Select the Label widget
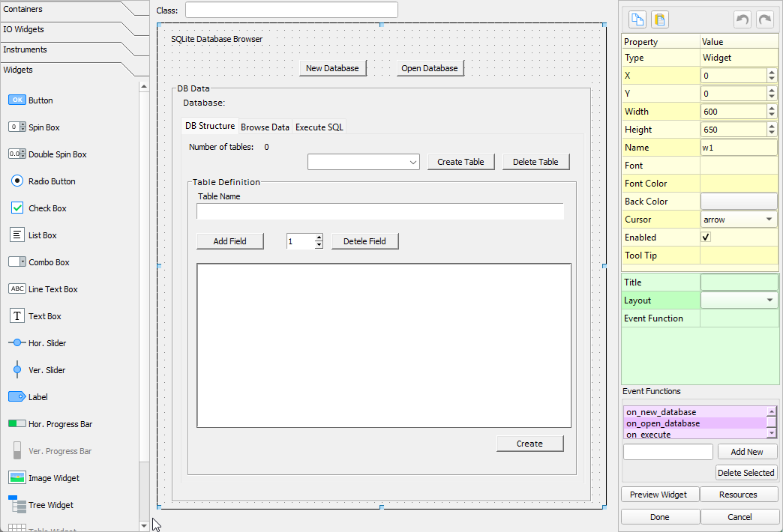Screen dimensions: 783x532 (34, 396)
